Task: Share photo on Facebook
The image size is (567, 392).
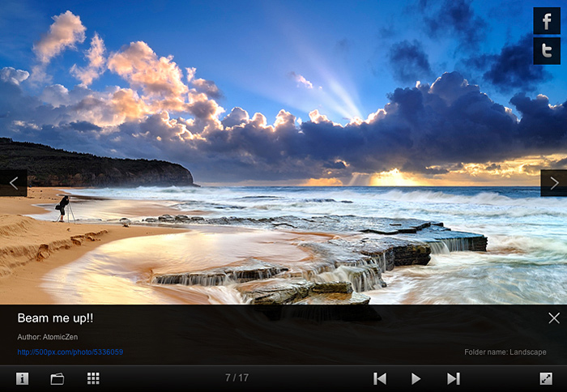Action: tap(547, 21)
